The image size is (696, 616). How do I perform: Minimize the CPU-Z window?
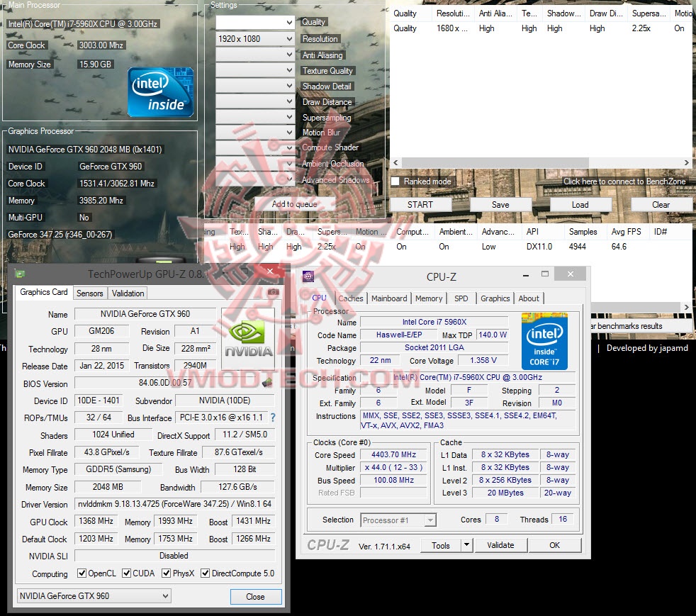click(526, 275)
